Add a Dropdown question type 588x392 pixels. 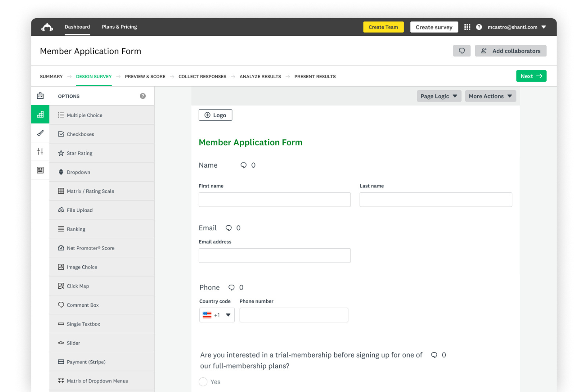102,172
